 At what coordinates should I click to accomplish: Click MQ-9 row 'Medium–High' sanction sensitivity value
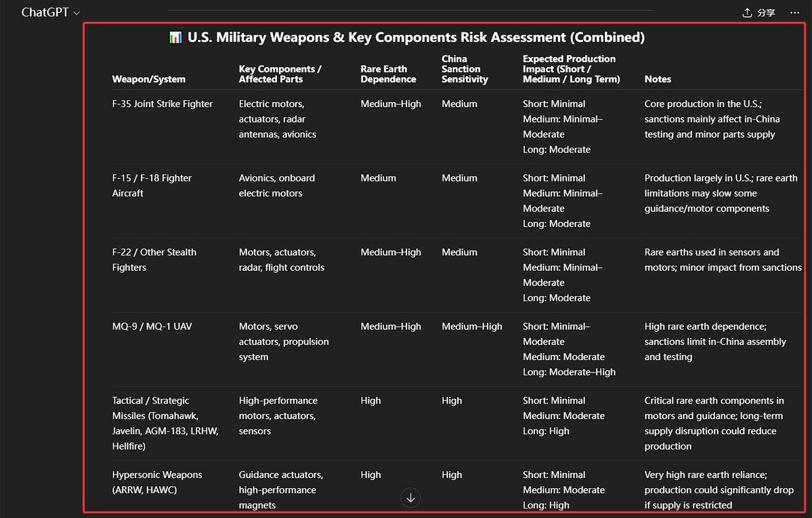[x=472, y=326]
